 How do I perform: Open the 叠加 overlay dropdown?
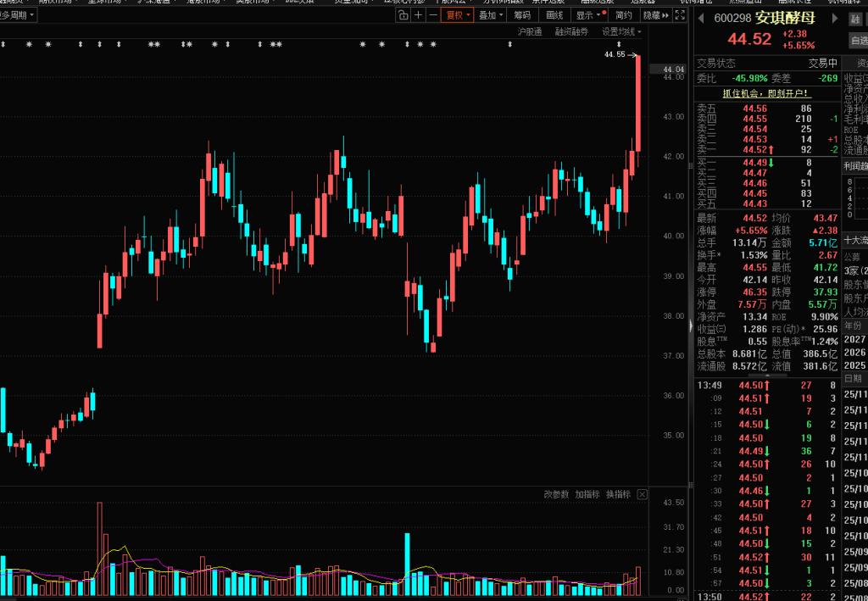(x=490, y=15)
